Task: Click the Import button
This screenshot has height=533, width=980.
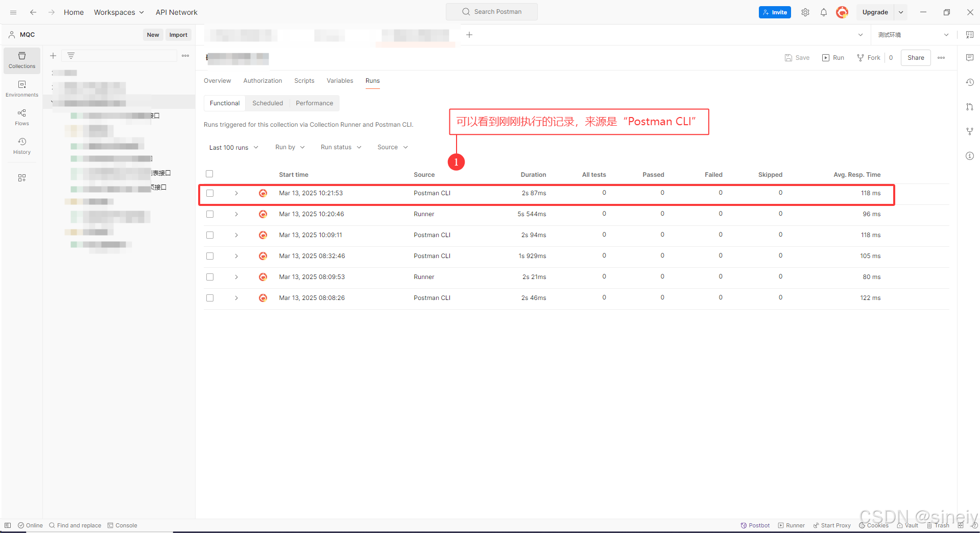Action: tap(178, 35)
